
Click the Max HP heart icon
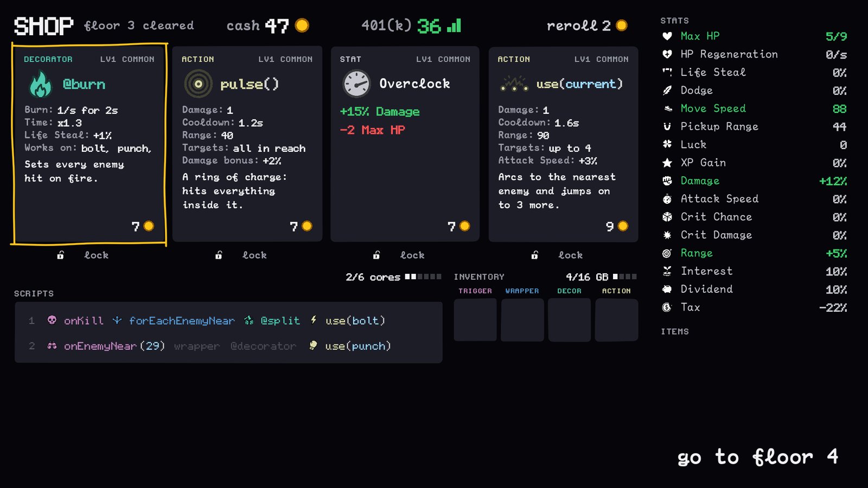(667, 36)
